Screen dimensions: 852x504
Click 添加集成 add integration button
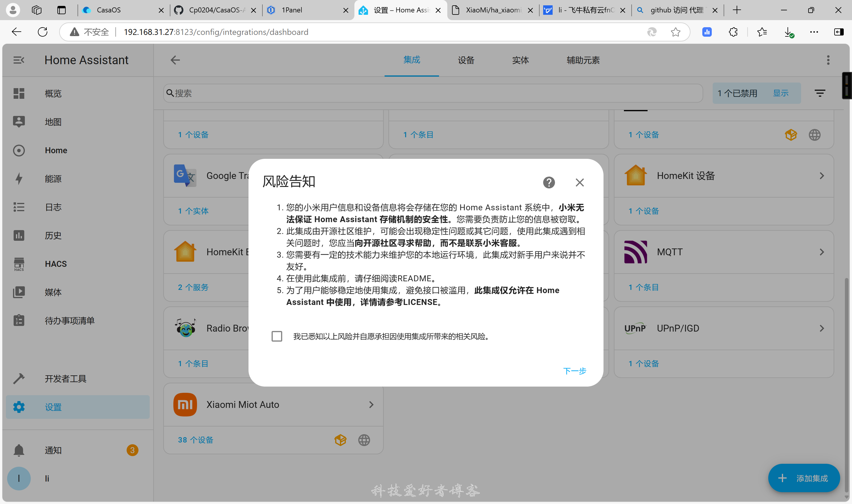tap(804, 478)
